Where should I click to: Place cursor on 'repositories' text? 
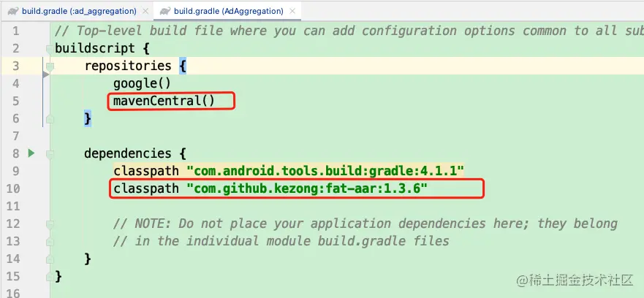click(x=128, y=66)
